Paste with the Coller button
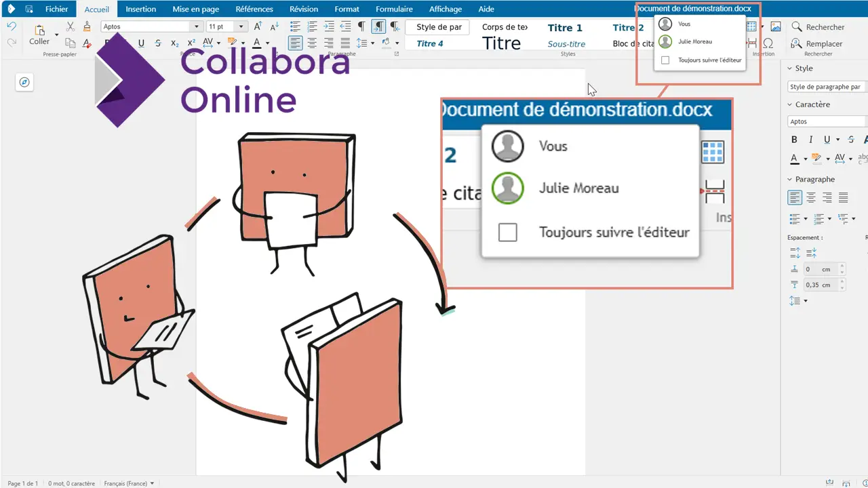Image resolution: width=868 pixels, height=488 pixels. 39,34
